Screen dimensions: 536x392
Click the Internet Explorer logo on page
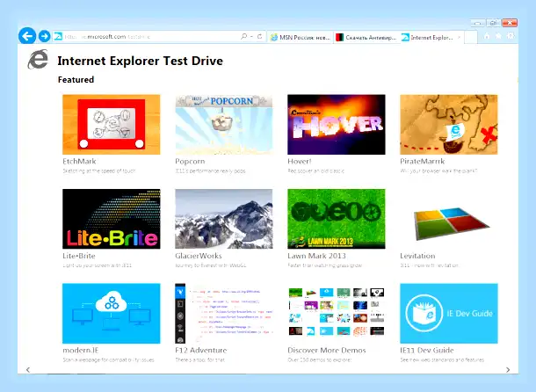coord(38,60)
